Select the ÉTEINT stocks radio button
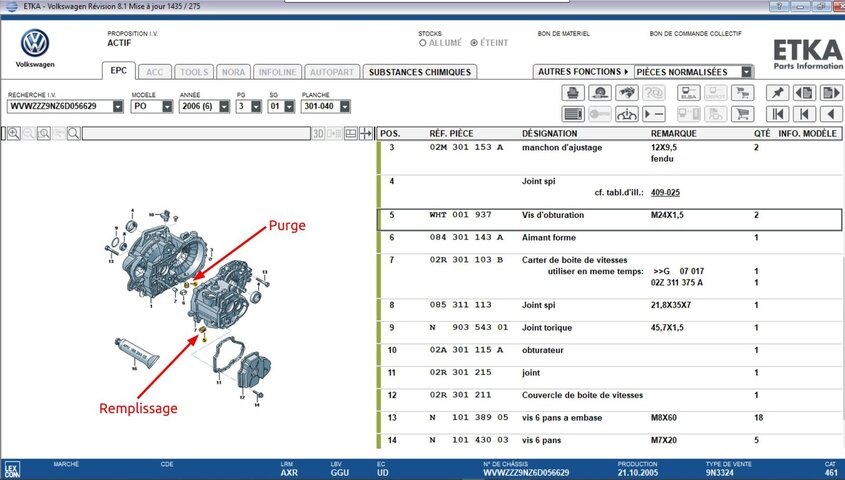Viewport: 845px width, 480px height. point(474,43)
